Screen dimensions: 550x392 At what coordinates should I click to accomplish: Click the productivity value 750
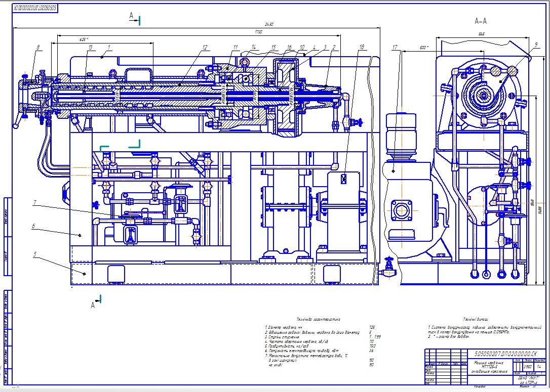pos(372,346)
